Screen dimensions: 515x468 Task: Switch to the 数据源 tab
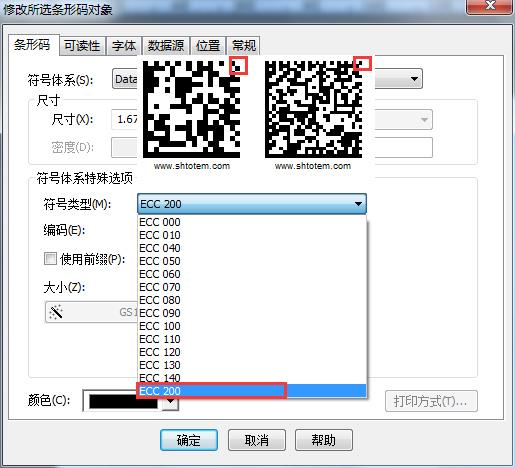click(166, 46)
